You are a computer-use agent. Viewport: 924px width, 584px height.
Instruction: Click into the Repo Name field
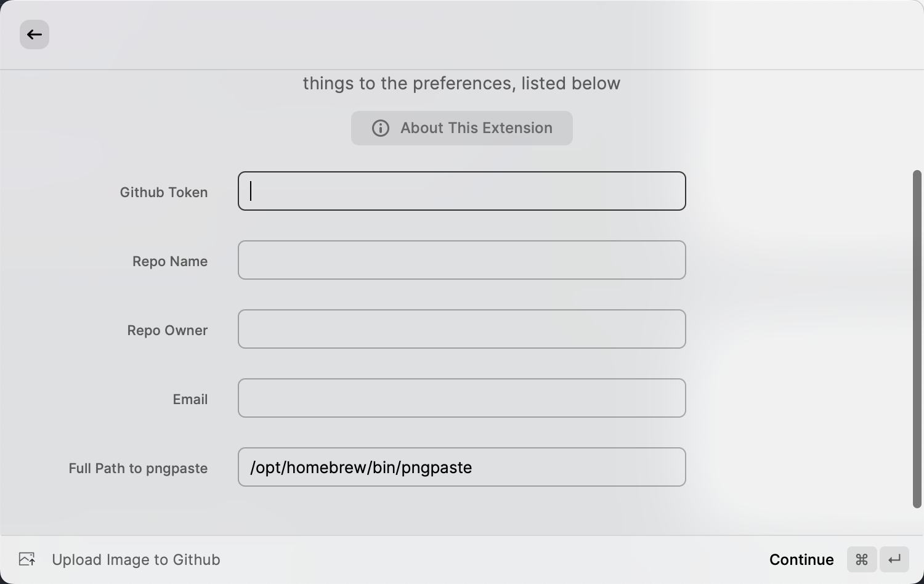point(462,260)
